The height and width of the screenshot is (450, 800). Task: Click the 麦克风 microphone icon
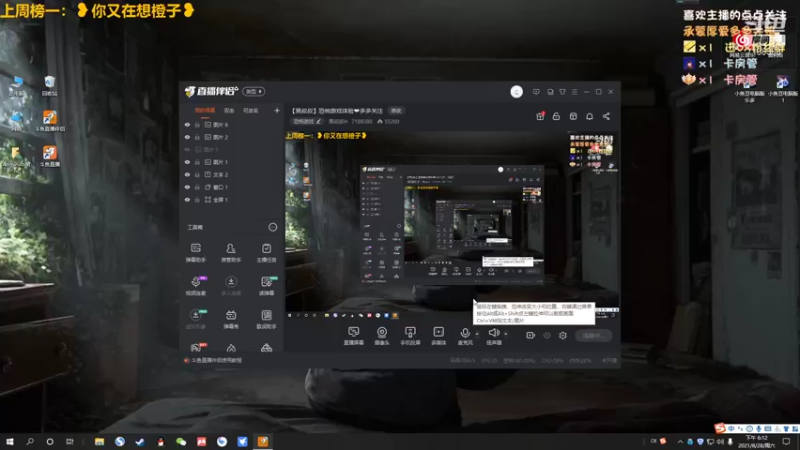point(465,333)
